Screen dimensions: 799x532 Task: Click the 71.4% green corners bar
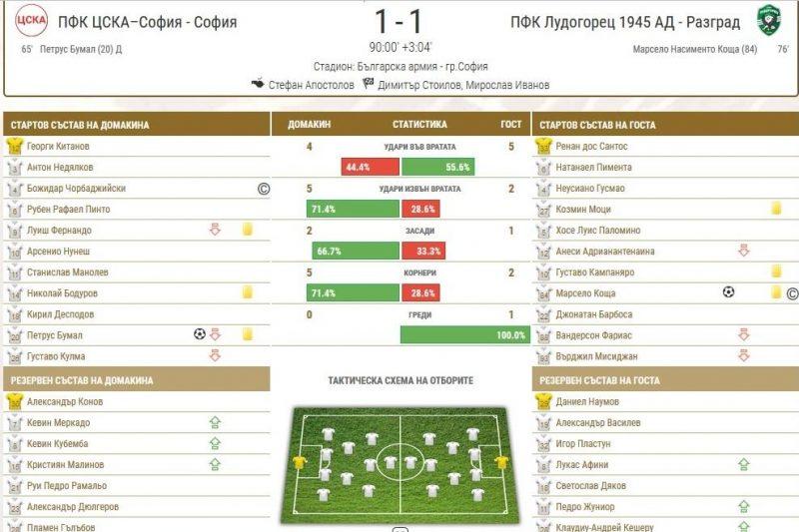(353, 292)
